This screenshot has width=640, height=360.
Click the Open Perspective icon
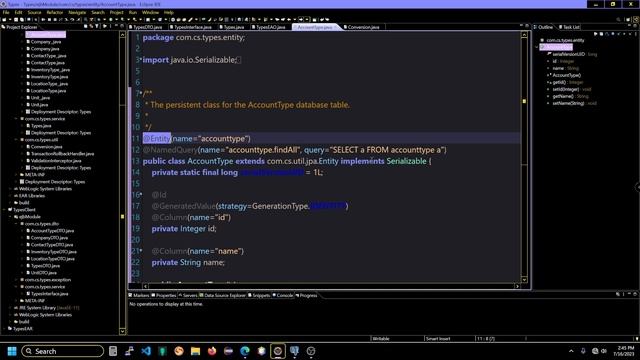(628, 19)
